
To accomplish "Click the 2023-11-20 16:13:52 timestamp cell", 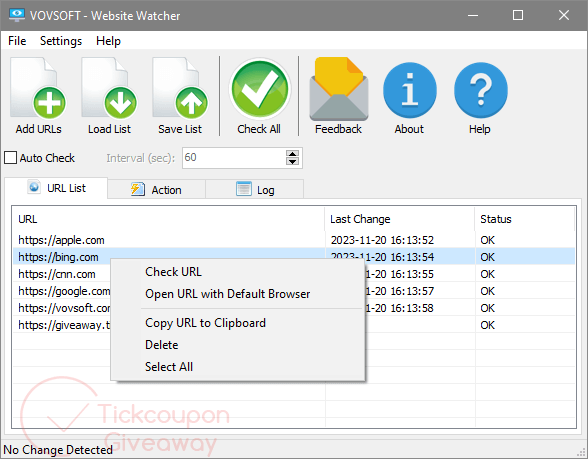I will (382, 240).
